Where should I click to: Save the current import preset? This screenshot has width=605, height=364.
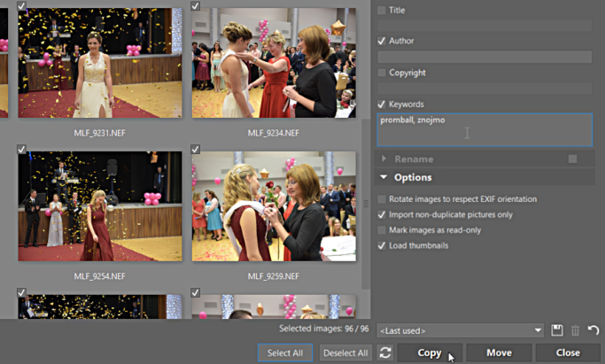pyautogui.click(x=557, y=330)
